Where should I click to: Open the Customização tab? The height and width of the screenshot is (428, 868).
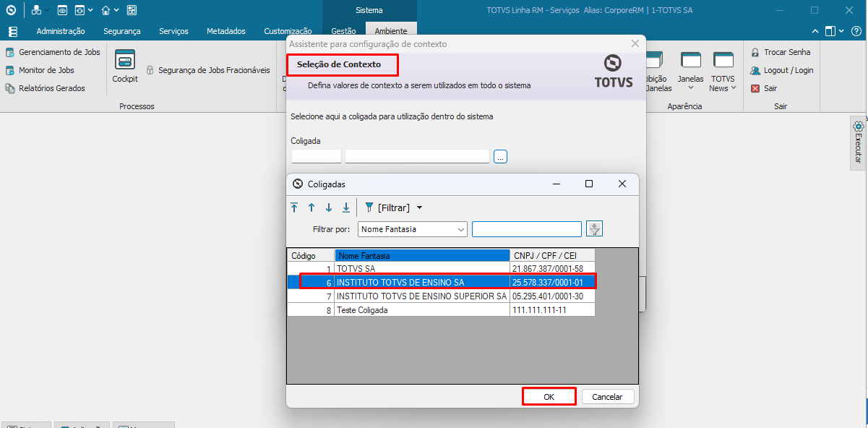288,31
